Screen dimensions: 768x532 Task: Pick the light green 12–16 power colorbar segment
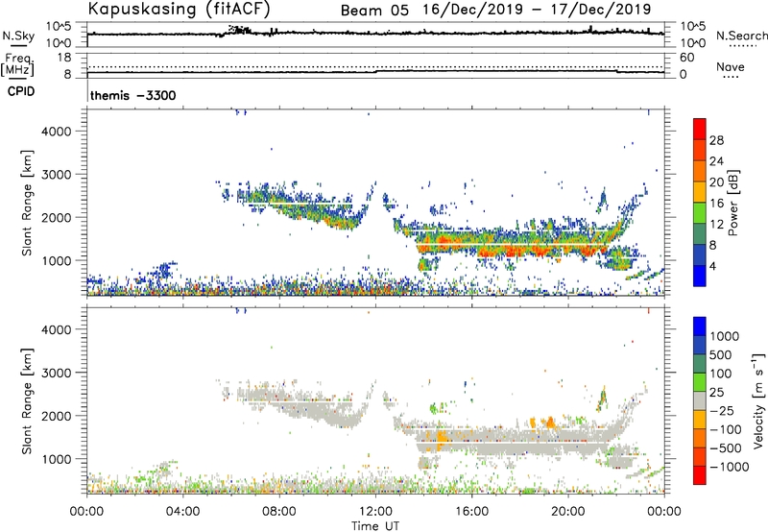[x=700, y=212]
